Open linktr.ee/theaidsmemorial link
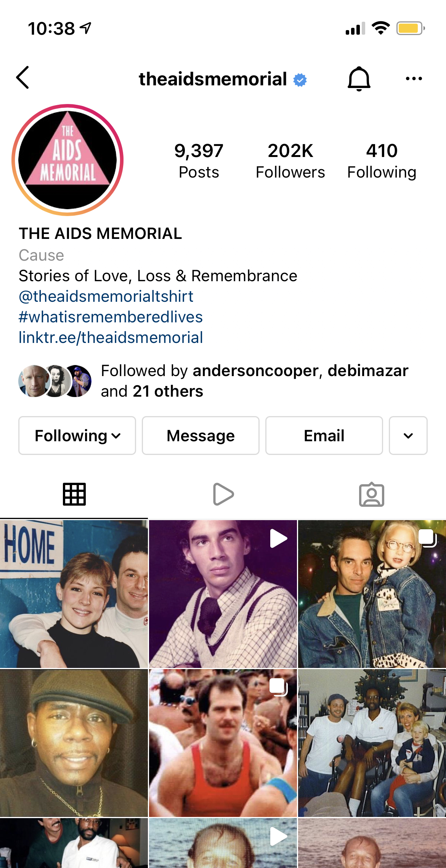The height and width of the screenshot is (868, 446). point(111,338)
